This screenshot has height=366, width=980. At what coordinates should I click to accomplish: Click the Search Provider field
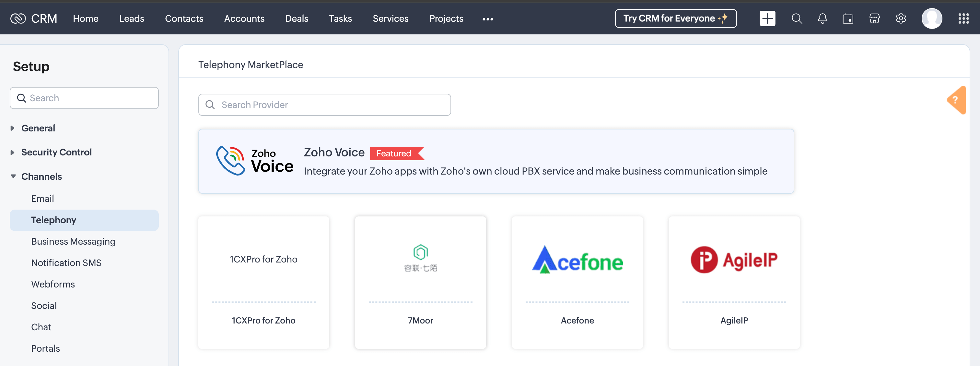point(324,105)
